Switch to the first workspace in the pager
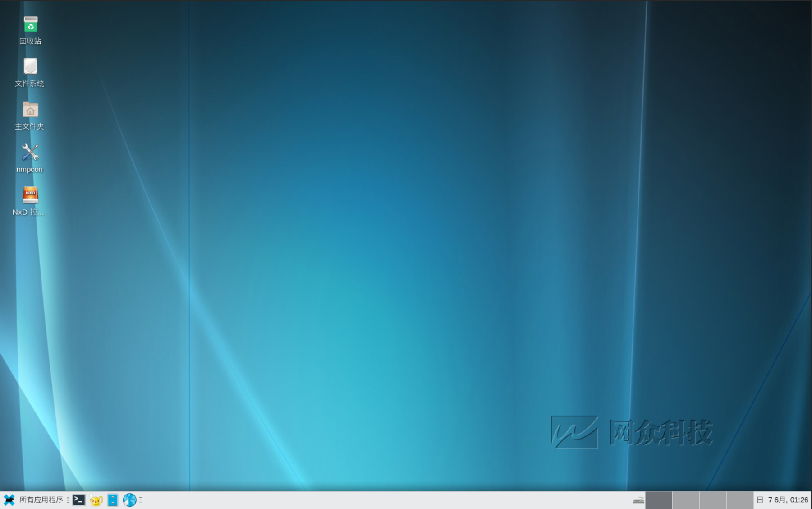 tap(659, 500)
